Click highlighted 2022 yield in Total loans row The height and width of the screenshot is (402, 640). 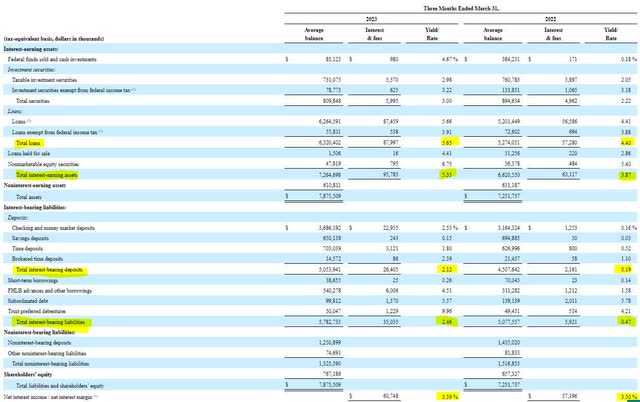626,143
